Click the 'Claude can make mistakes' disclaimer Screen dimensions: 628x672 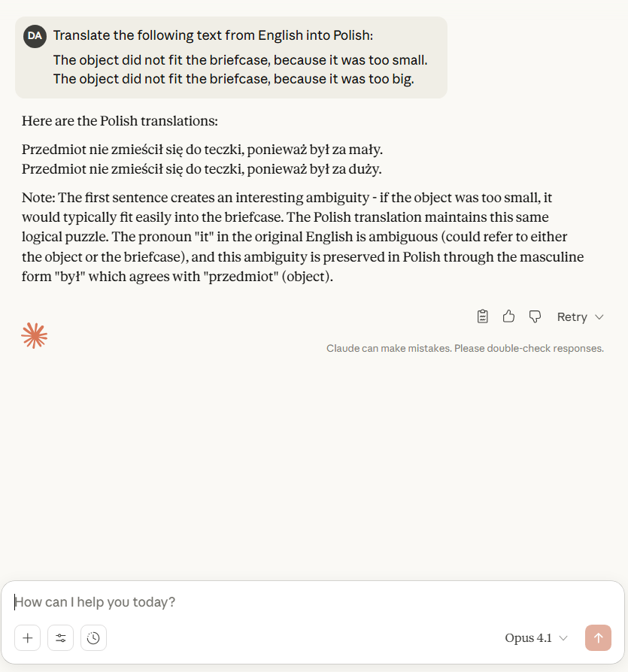coord(465,349)
